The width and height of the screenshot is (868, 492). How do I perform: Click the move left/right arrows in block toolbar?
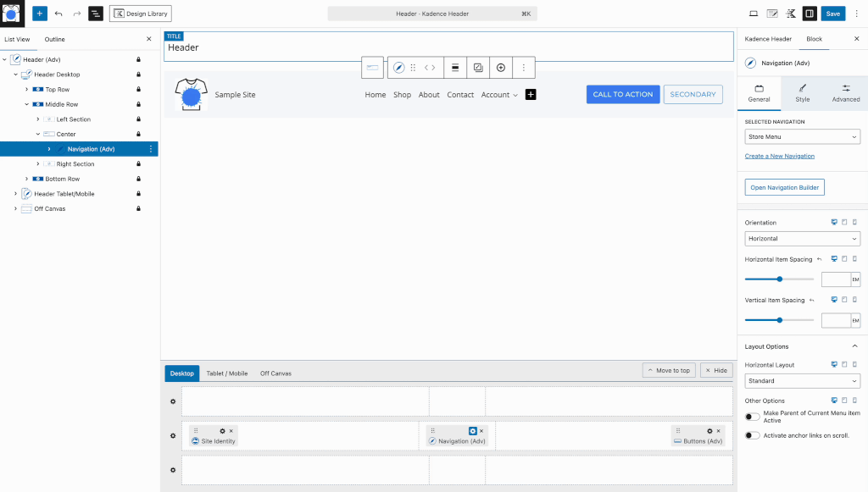coord(430,68)
